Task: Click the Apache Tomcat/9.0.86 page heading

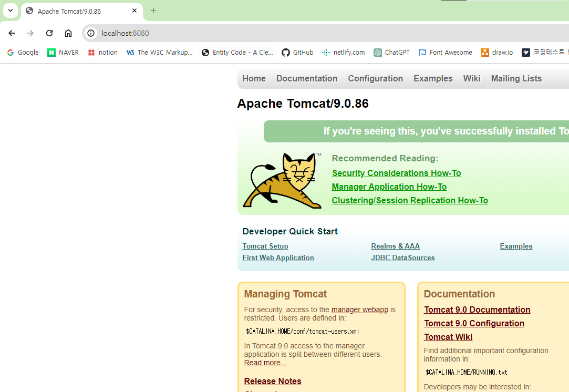Action: (x=303, y=104)
